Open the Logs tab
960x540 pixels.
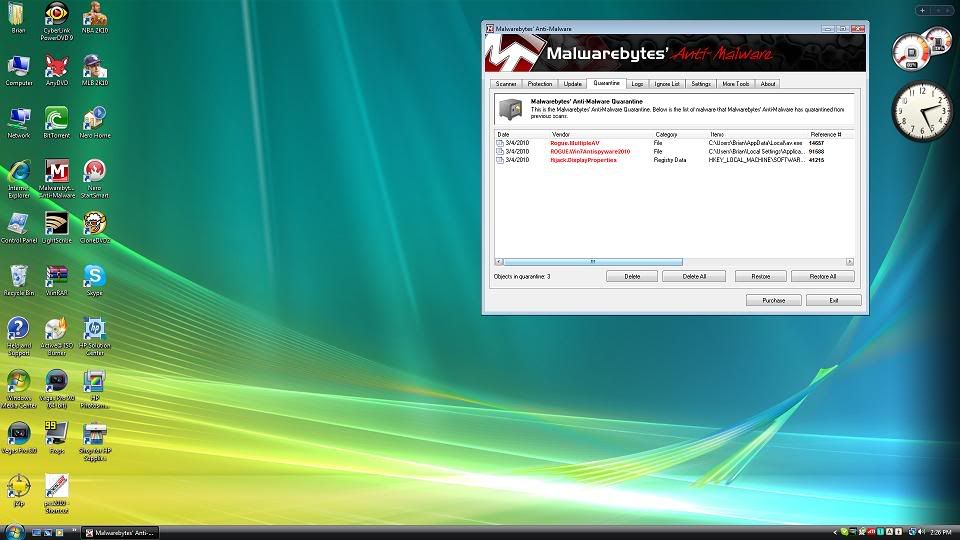[x=637, y=84]
